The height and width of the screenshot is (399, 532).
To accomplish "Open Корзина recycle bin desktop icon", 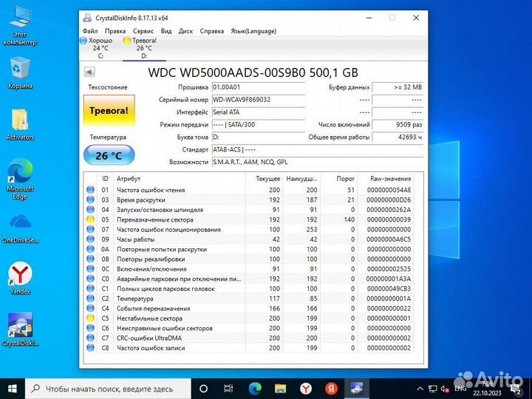I will pos(20,72).
